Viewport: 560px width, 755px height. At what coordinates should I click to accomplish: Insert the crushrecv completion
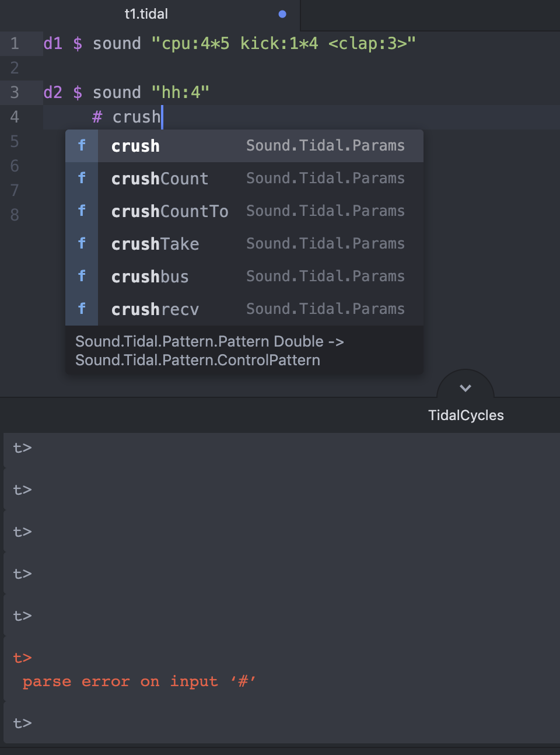pos(155,309)
